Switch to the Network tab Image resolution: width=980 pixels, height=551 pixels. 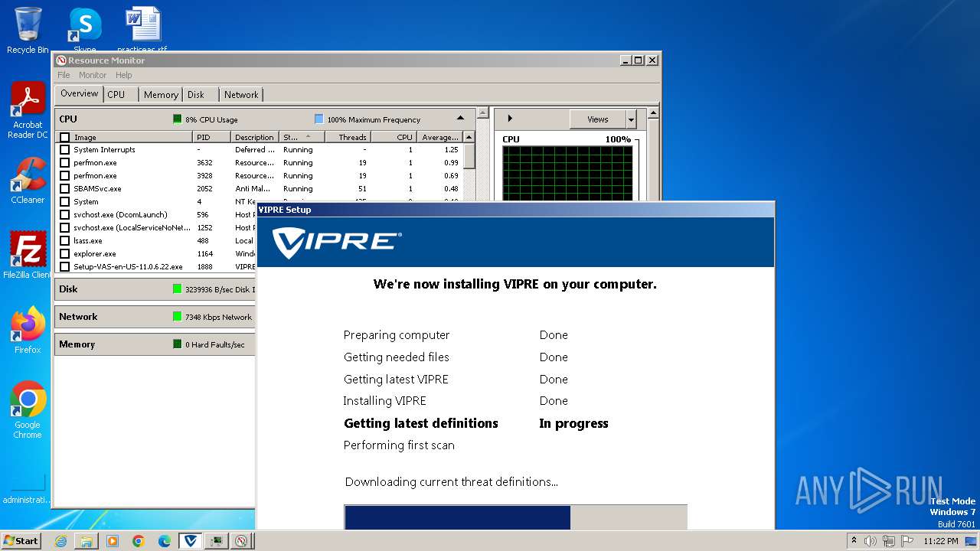point(241,95)
